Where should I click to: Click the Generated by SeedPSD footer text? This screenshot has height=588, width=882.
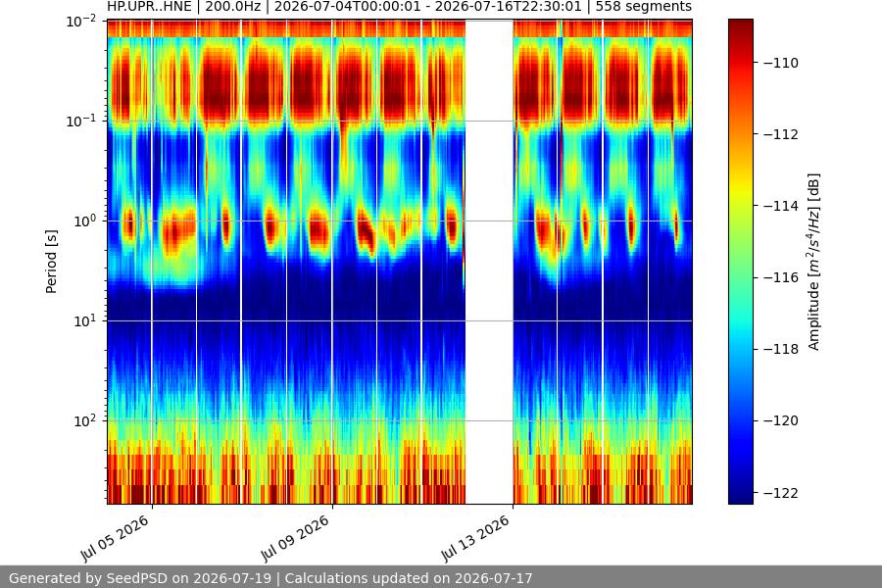point(270,578)
